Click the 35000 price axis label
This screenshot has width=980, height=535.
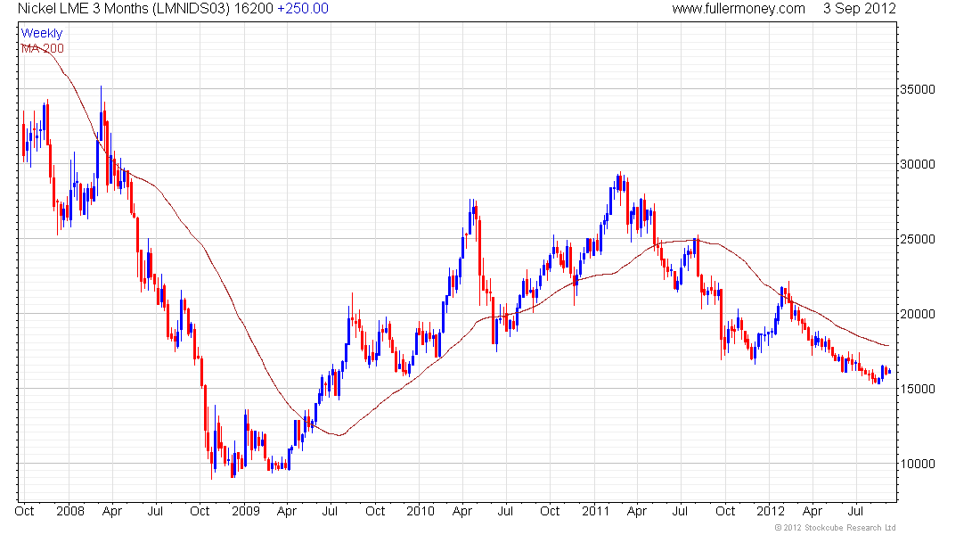[917, 89]
